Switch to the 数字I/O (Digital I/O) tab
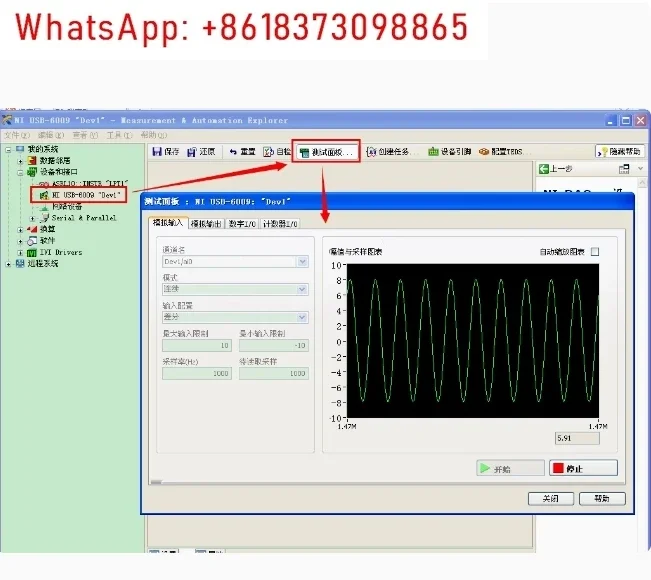 242,224
